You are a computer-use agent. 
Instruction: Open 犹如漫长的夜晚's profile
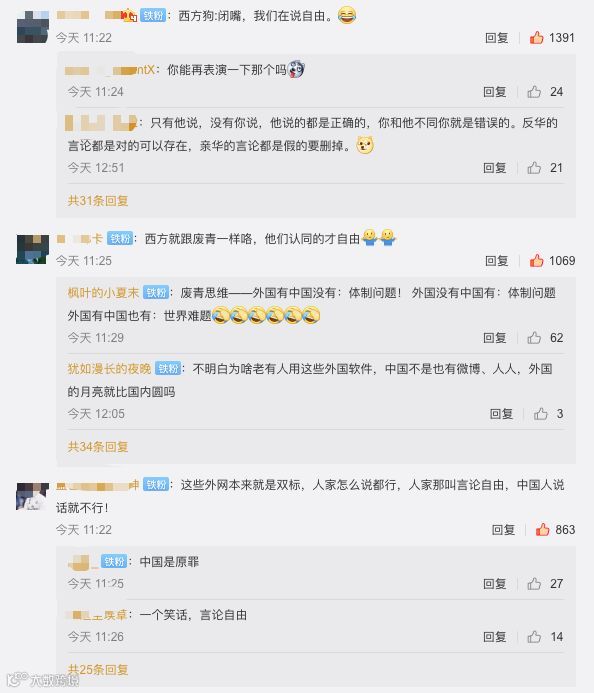tap(109, 368)
